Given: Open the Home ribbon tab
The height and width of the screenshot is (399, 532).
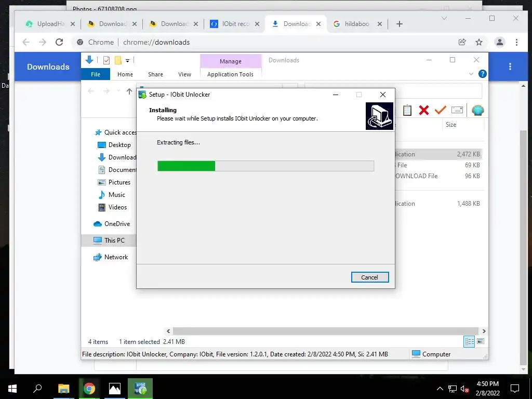Looking at the screenshot, I should coord(125,74).
